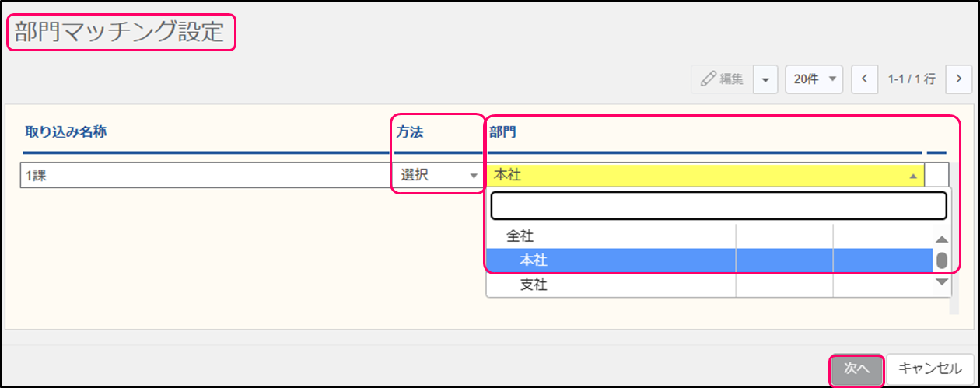Click the キャンセル button
Viewport: 980px width, 388px height.
pyautogui.click(x=929, y=369)
